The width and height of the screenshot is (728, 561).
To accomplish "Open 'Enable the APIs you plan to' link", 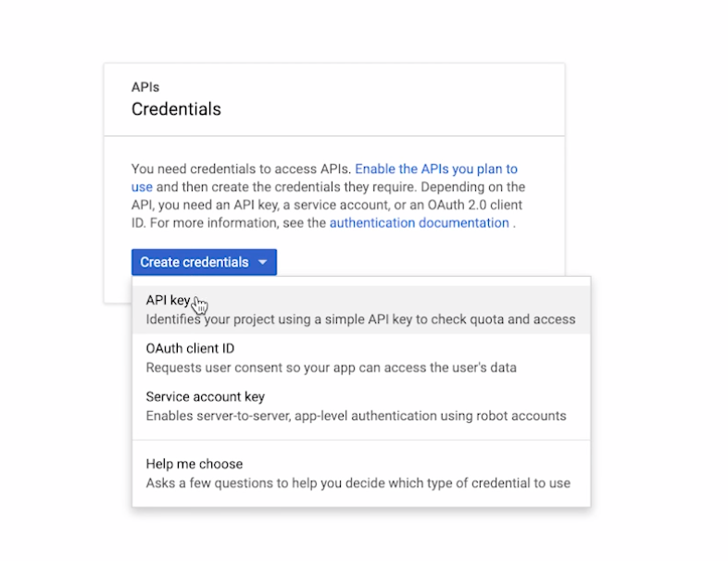I will (x=436, y=168).
